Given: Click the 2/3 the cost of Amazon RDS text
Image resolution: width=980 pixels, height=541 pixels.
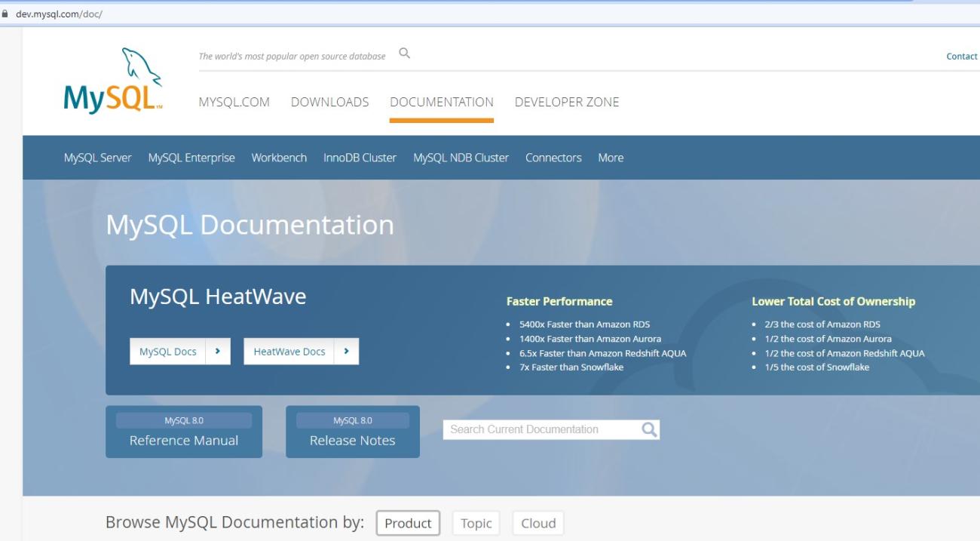Looking at the screenshot, I should [822, 324].
